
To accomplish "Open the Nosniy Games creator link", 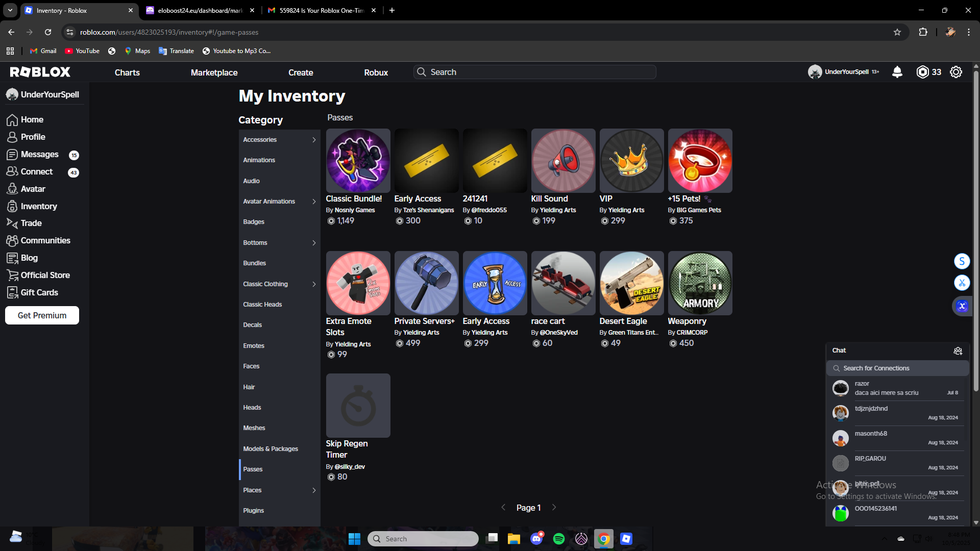I will [x=355, y=210].
